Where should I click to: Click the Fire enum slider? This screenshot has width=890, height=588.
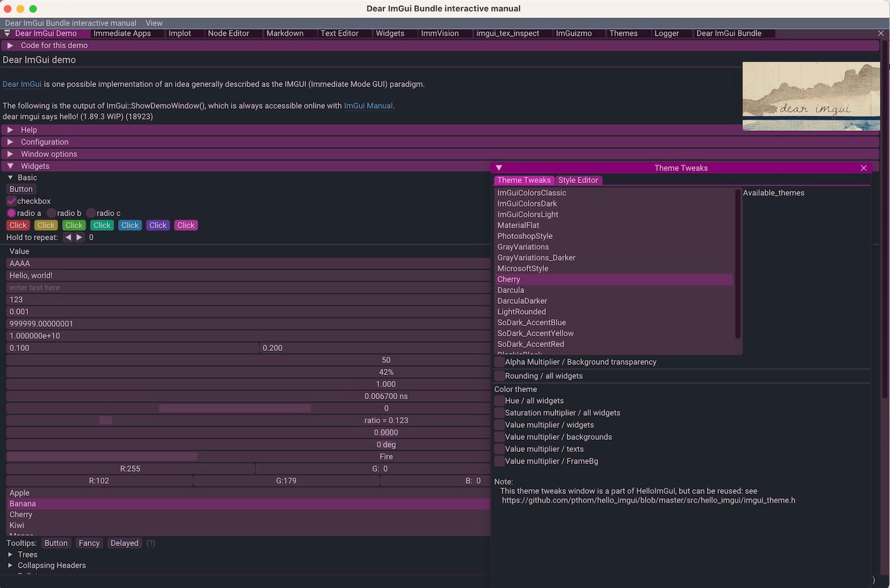(x=248, y=456)
